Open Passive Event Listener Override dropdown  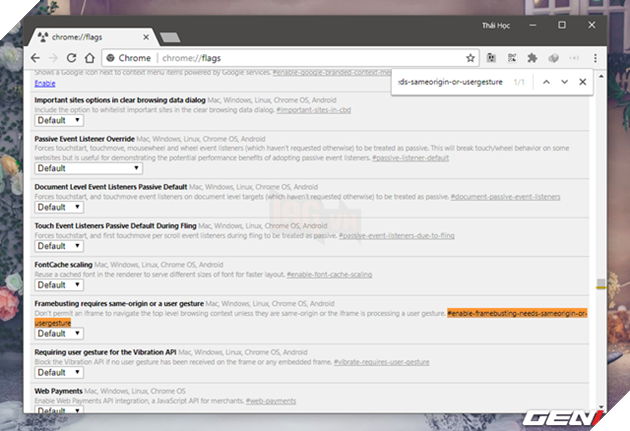(88, 168)
